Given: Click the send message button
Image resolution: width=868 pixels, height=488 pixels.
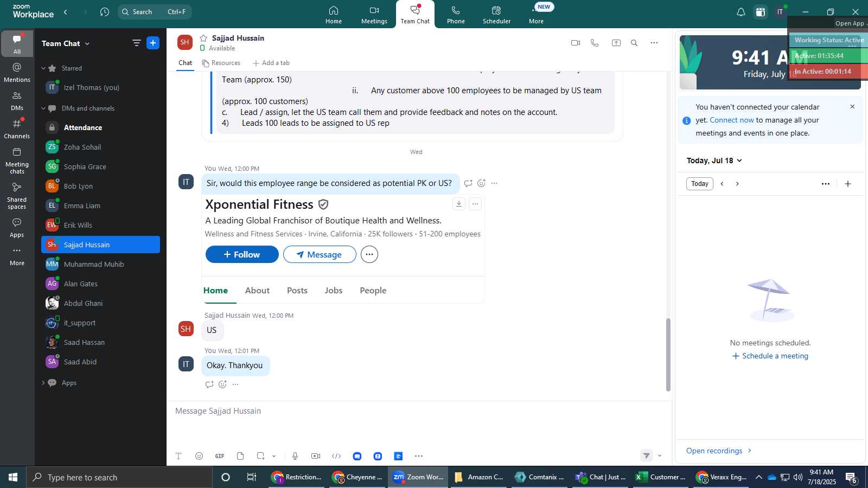Looking at the screenshot, I should pos(646,455).
